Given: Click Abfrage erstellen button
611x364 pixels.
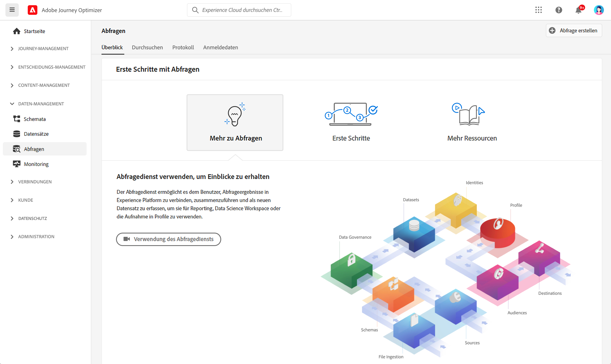Looking at the screenshot, I should click(x=574, y=30).
